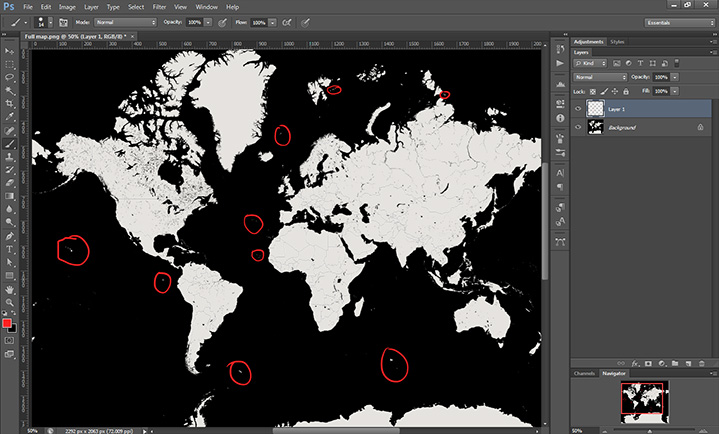Select the Type tool in the toolbox

coord(9,248)
